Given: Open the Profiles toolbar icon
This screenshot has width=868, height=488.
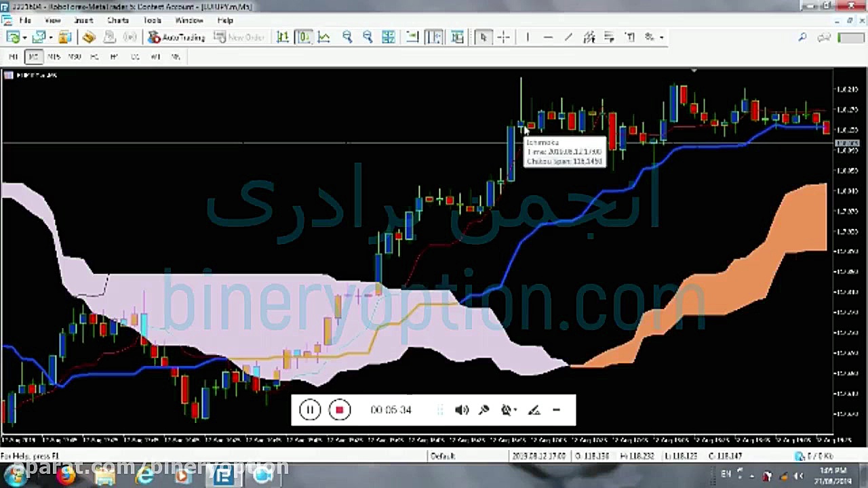Looking at the screenshot, I should (39, 37).
